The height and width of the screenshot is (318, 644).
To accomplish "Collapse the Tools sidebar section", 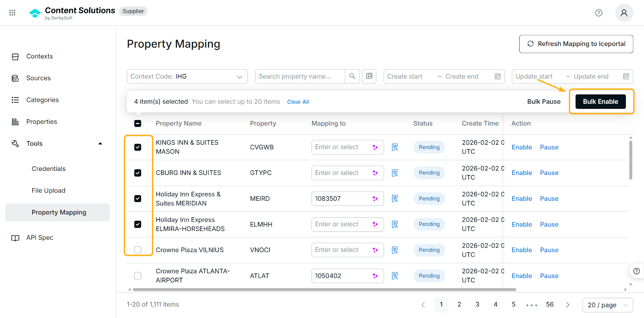I will tap(100, 143).
